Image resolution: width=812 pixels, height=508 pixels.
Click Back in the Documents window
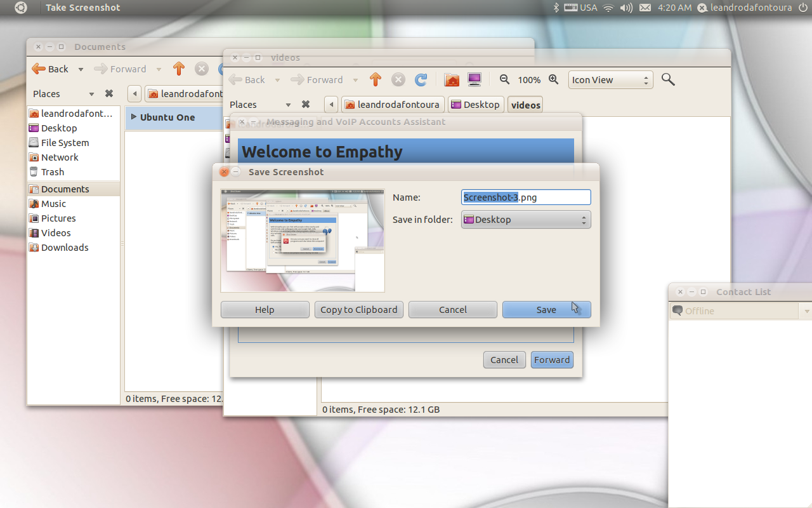coord(51,69)
